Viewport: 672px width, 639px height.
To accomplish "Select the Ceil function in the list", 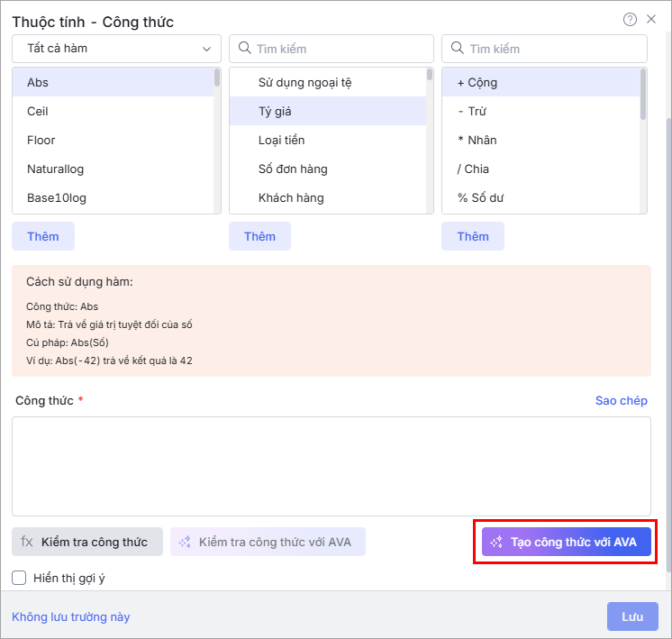I will point(114,111).
